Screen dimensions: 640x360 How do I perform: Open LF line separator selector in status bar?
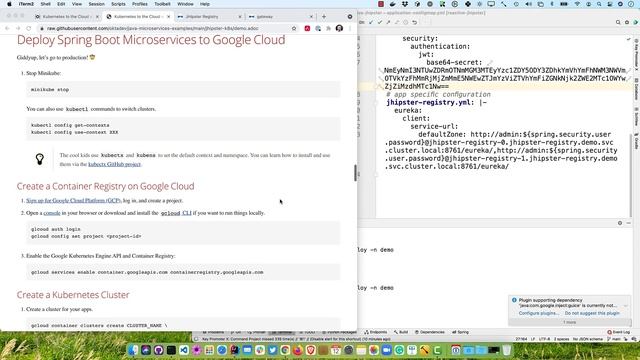pyautogui.click(x=533, y=339)
